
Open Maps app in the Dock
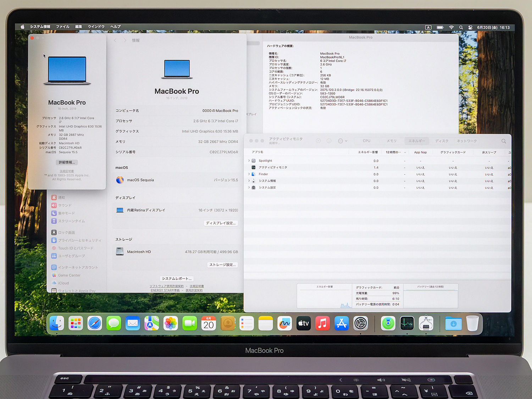coord(151,323)
